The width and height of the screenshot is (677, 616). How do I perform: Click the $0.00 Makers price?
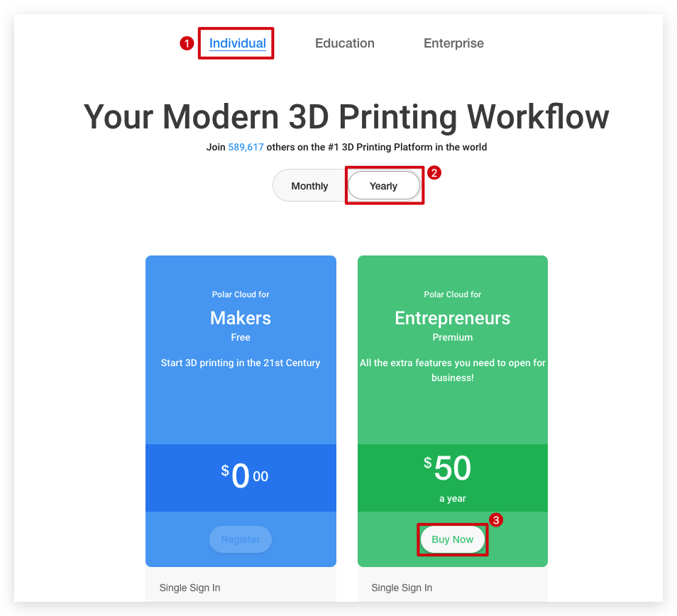[244, 475]
